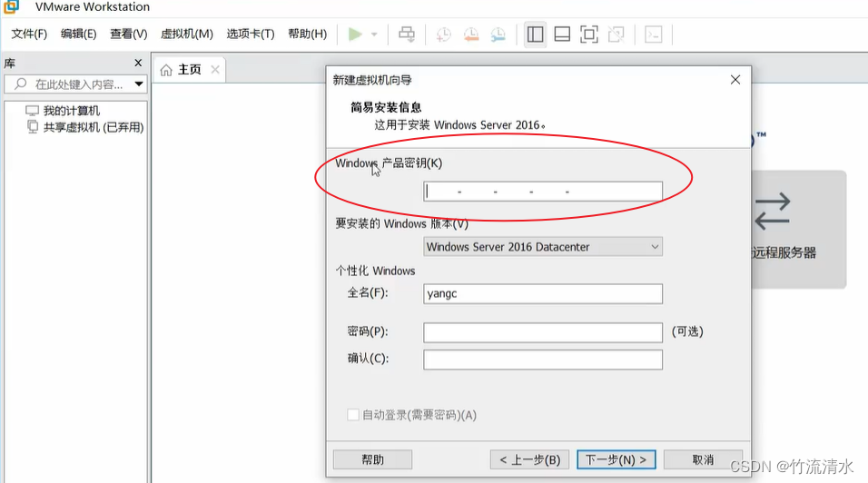
Task: Click the Windows product key input field
Action: (543, 192)
